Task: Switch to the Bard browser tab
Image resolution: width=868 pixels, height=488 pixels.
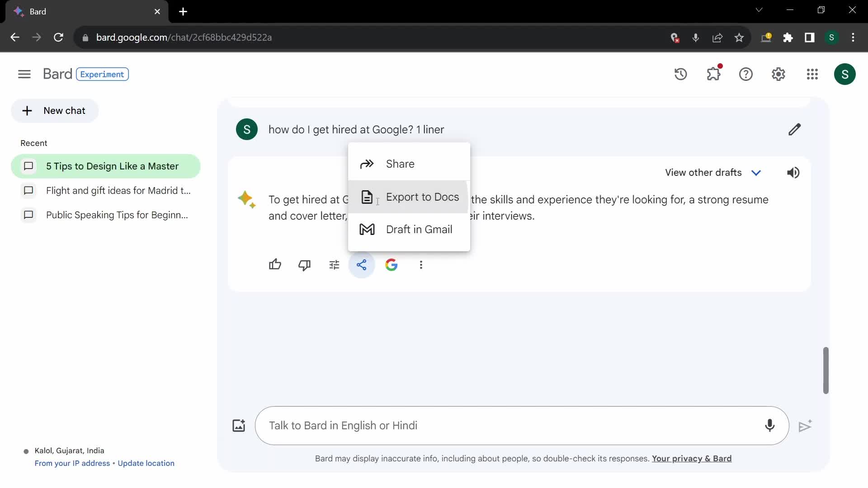Action: 86,12
